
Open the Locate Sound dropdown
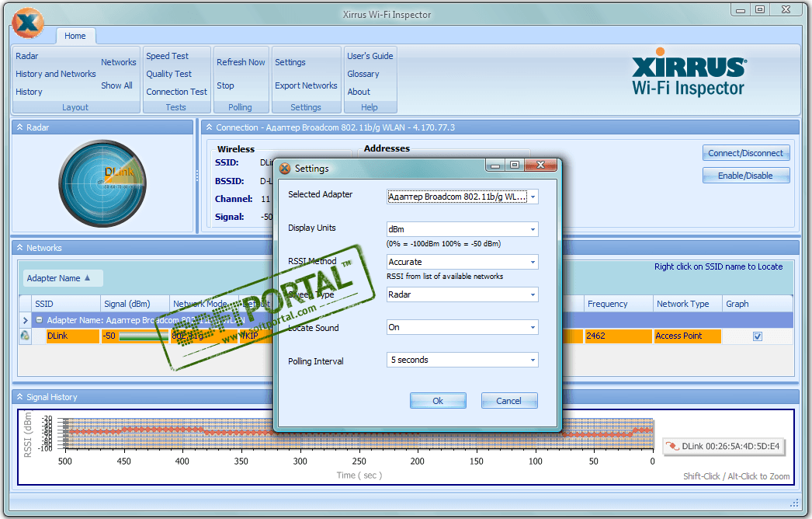point(533,327)
